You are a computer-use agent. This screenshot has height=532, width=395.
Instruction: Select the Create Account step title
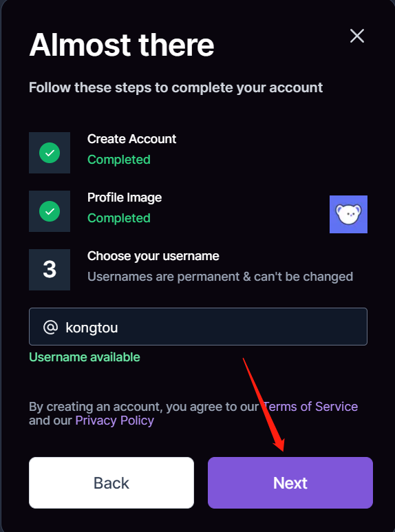click(131, 139)
